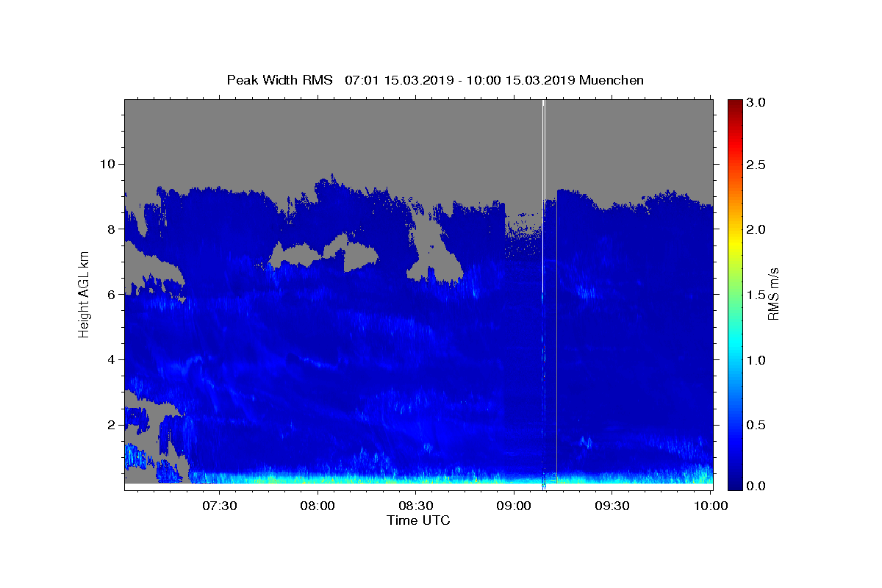Click the colorbar value 2.0
The image size is (882, 588).
click(757, 229)
